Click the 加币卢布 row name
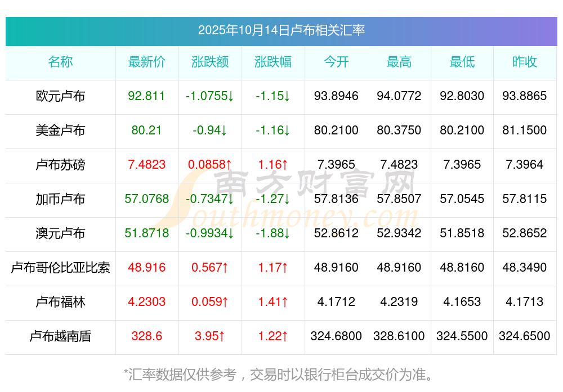Image resolution: width=563 pixels, height=392 pixels. point(60,199)
